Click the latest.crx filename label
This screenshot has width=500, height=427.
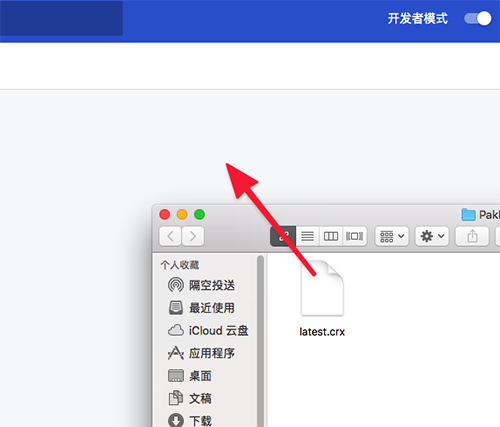pos(322,332)
